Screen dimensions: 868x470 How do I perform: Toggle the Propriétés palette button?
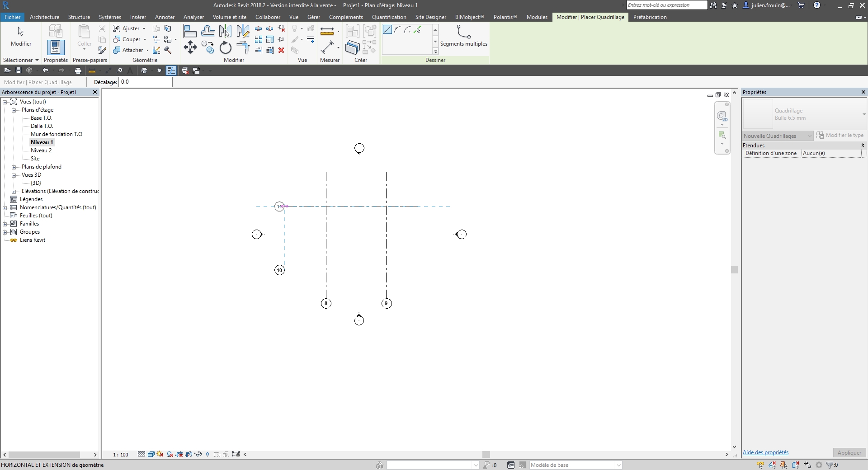(x=56, y=47)
